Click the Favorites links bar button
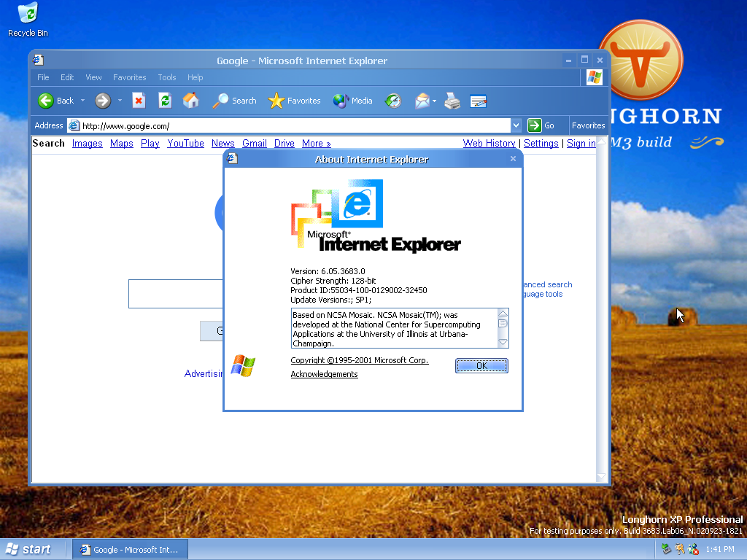Viewport: 747px width, 560px height. [x=589, y=125]
